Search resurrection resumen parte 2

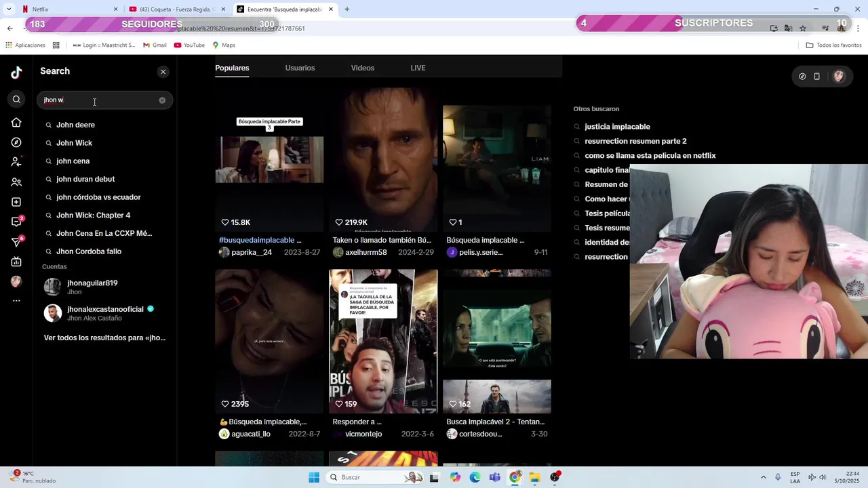coord(635,141)
